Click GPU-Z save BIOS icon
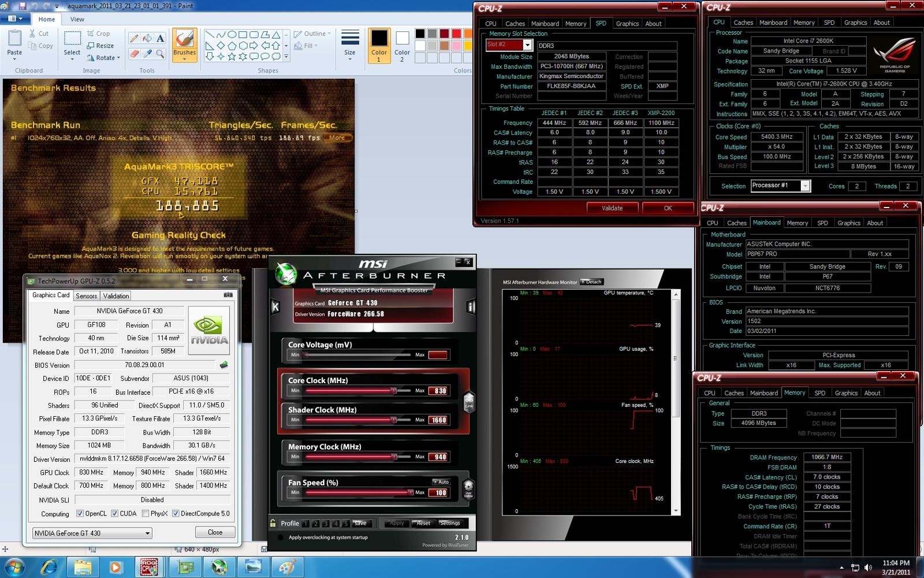 click(x=224, y=365)
